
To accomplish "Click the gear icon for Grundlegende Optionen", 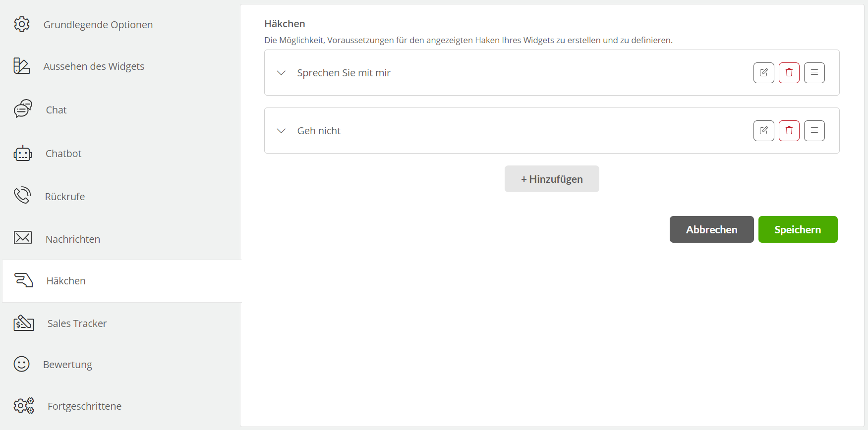I will point(22,24).
